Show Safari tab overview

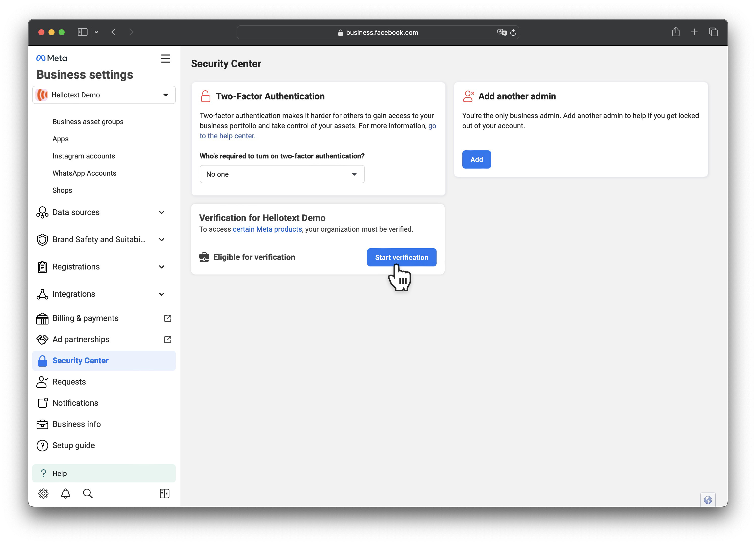(713, 32)
